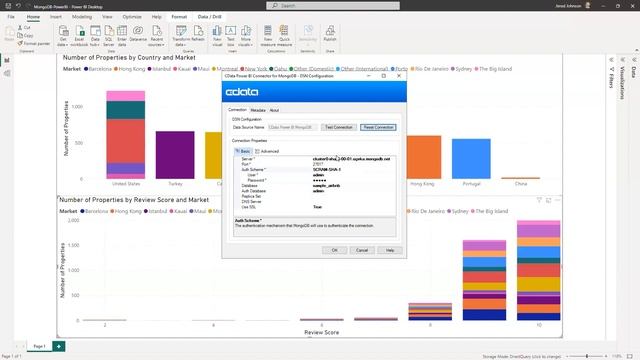Click the Search box in title bar
Screen dimensions: 640x360
point(333,6)
